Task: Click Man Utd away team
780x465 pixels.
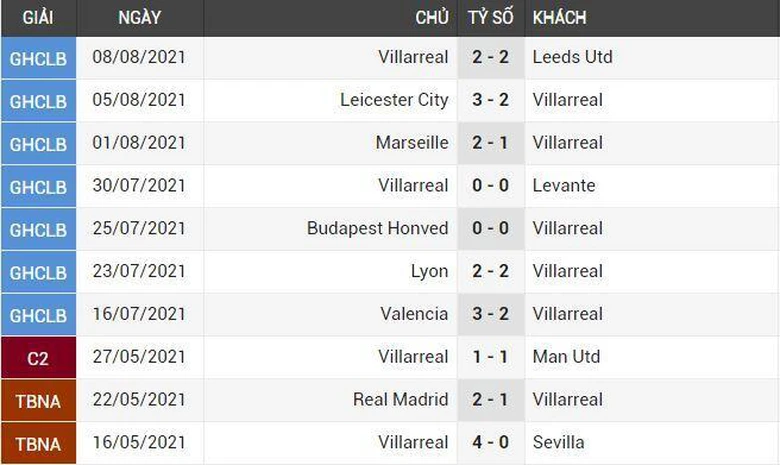Action: (x=566, y=357)
